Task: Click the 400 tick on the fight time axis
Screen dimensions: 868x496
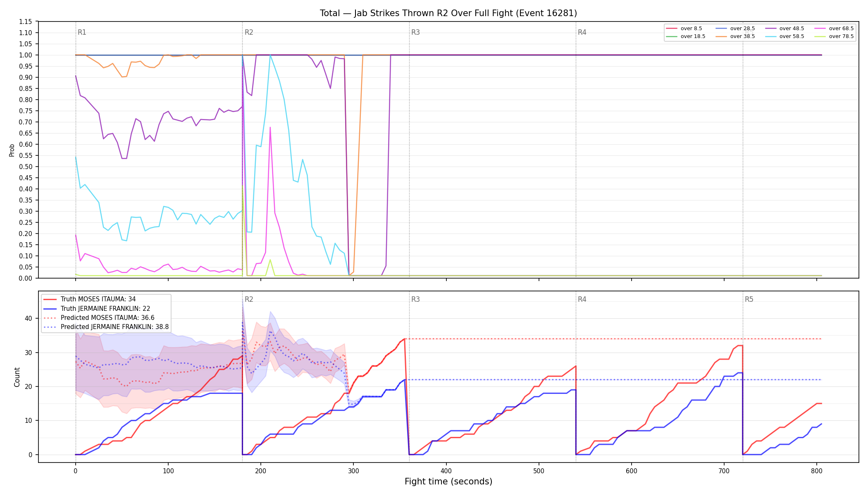Action: [446, 471]
